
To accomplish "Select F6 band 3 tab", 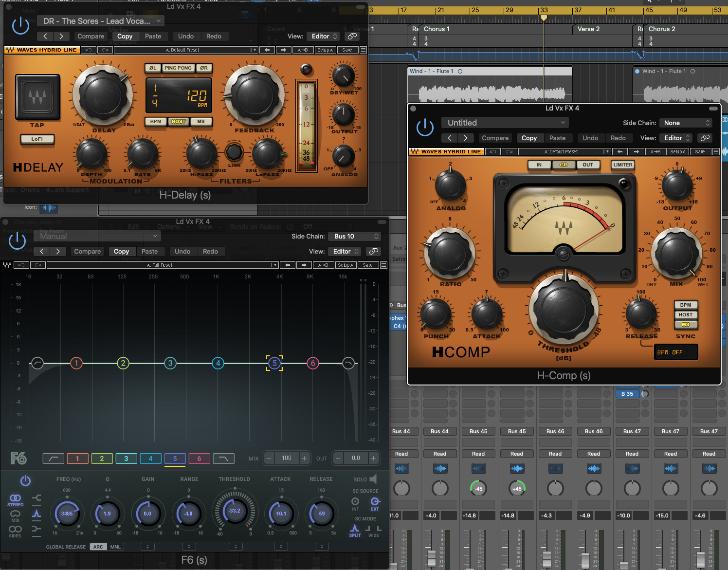I will point(126,459).
